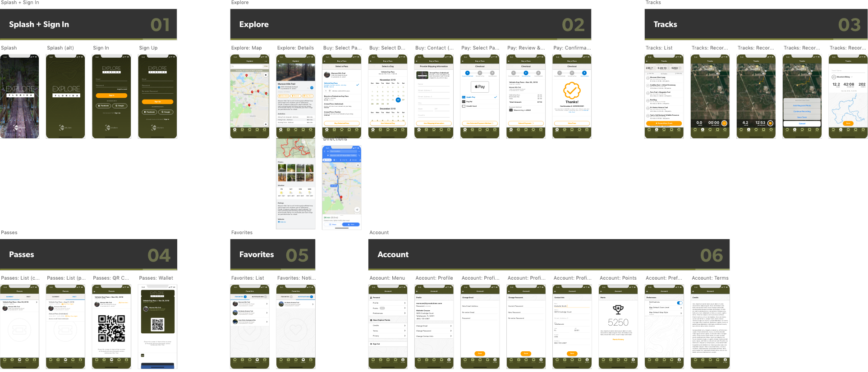Click the orange checkmark badge above Thanks!
This screenshot has width=868, height=372.
pos(572,91)
